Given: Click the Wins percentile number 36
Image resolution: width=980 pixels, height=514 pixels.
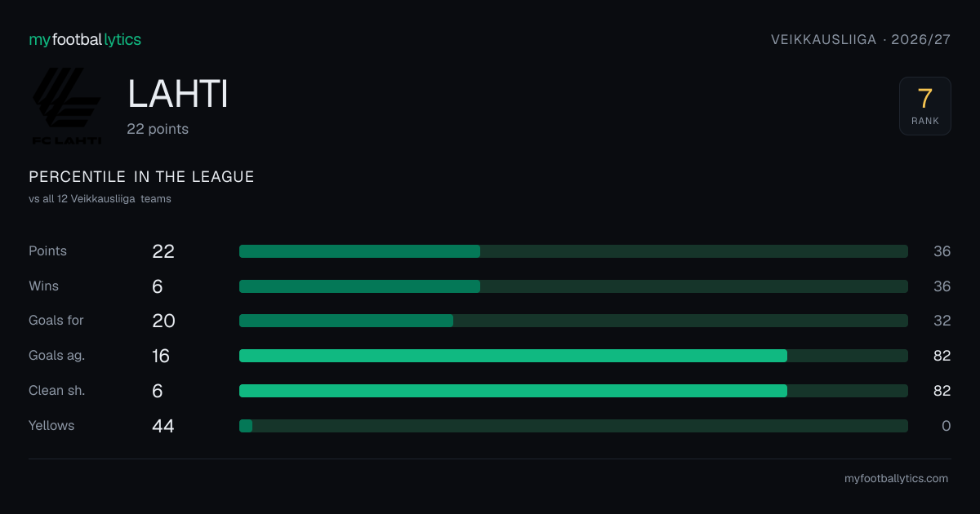Looking at the screenshot, I should (x=942, y=286).
